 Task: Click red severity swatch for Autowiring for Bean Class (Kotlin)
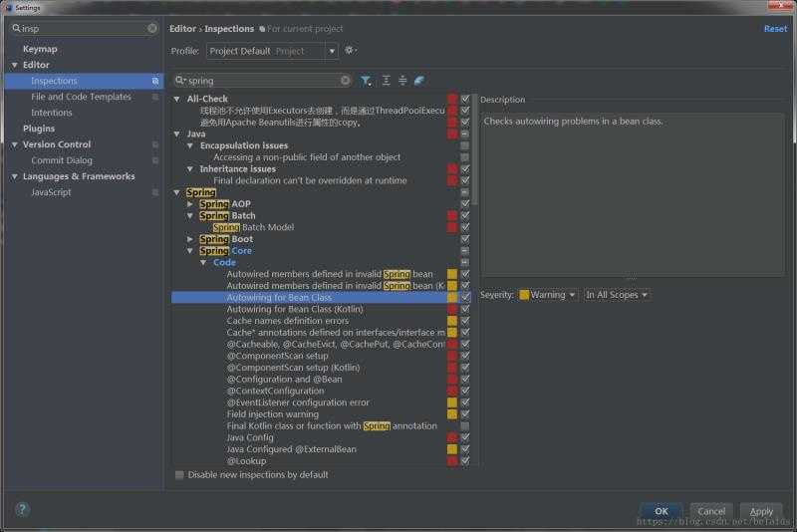(x=452, y=309)
